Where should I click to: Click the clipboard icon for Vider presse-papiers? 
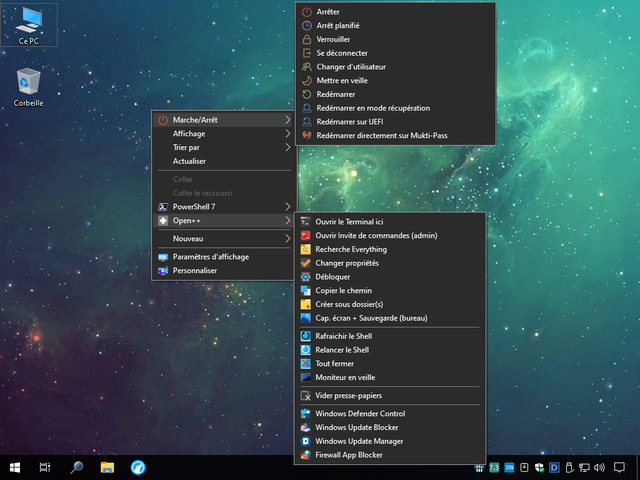point(305,396)
